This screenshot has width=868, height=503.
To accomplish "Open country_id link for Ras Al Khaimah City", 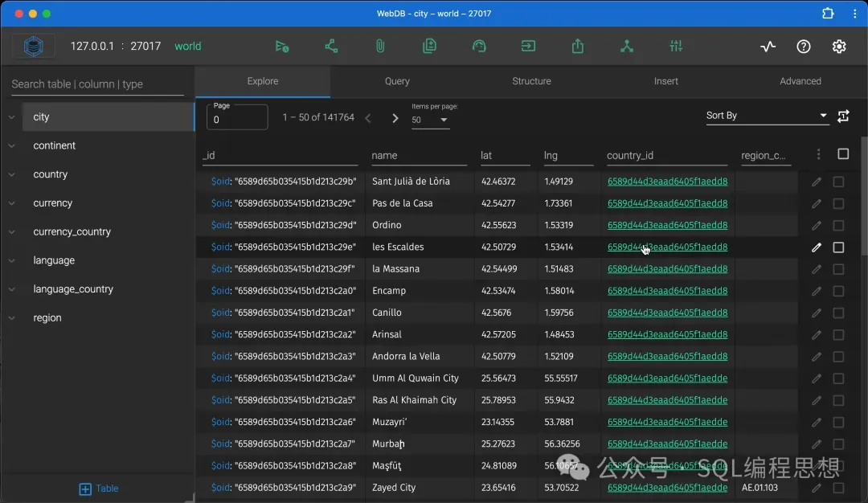I will tap(668, 400).
